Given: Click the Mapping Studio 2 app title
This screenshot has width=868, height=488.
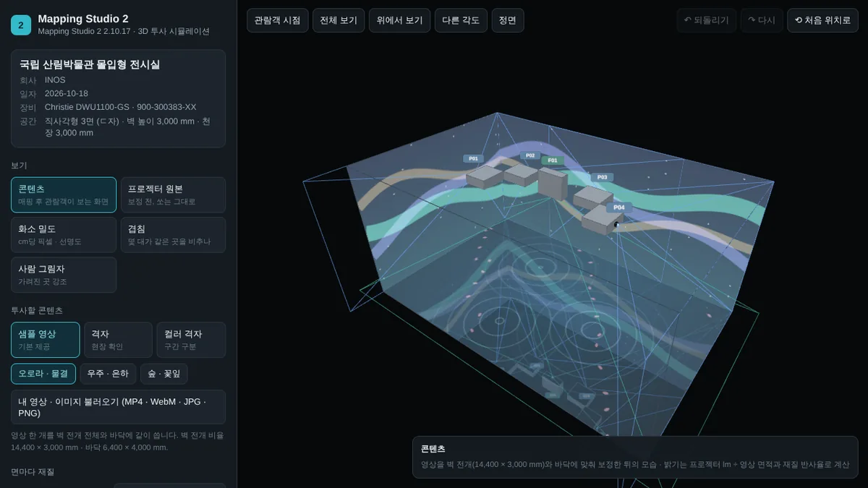Looking at the screenshot, I should [x=83, y=19].
